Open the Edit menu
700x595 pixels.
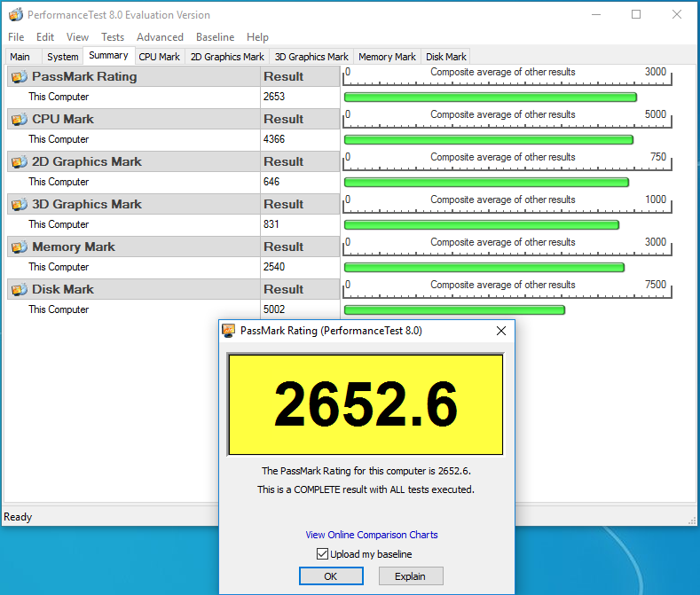pyautogui.click(x=45, y=37)
